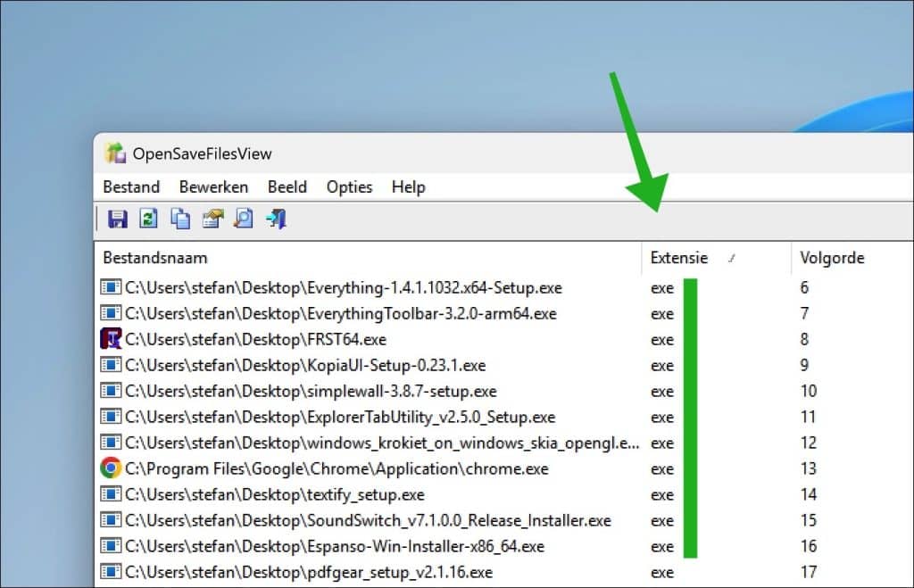Select the Espanso-Win-Installer-x86_64.exe path
The image size is (914, 588).
click(335, 546)
